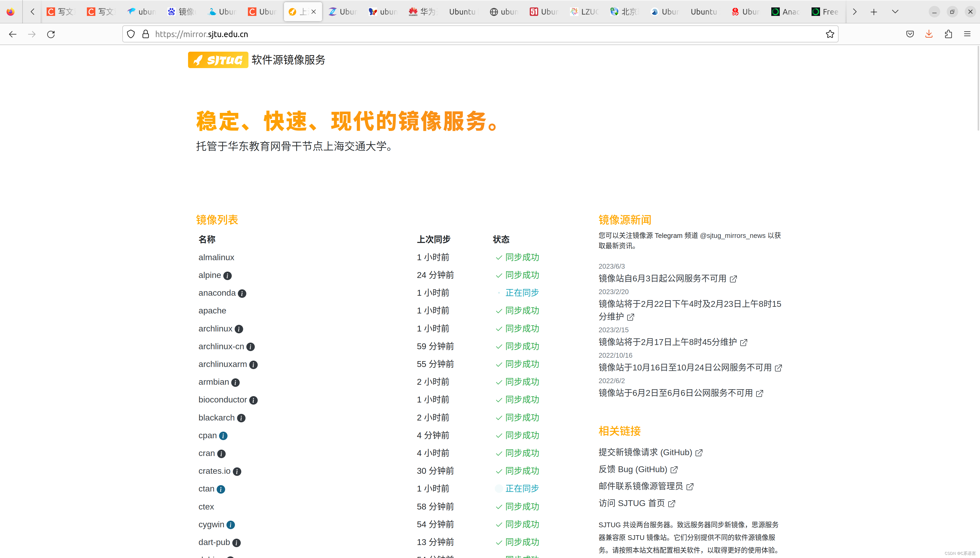Screen dimensions: 980x558
Task: Click the Save to Pocket icon
Action: 910,34
